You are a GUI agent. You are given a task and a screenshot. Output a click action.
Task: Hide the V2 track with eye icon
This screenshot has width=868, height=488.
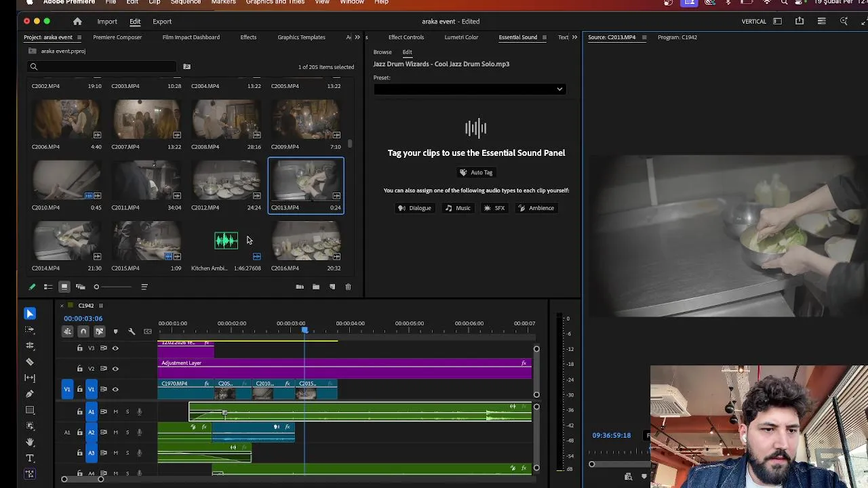tap(115, 369)
